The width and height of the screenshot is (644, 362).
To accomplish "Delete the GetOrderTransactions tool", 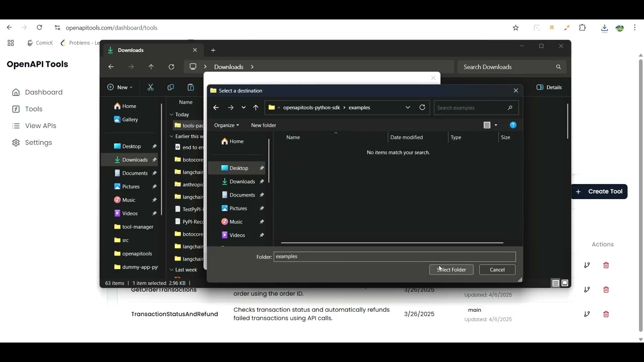I will coord(606,290).
